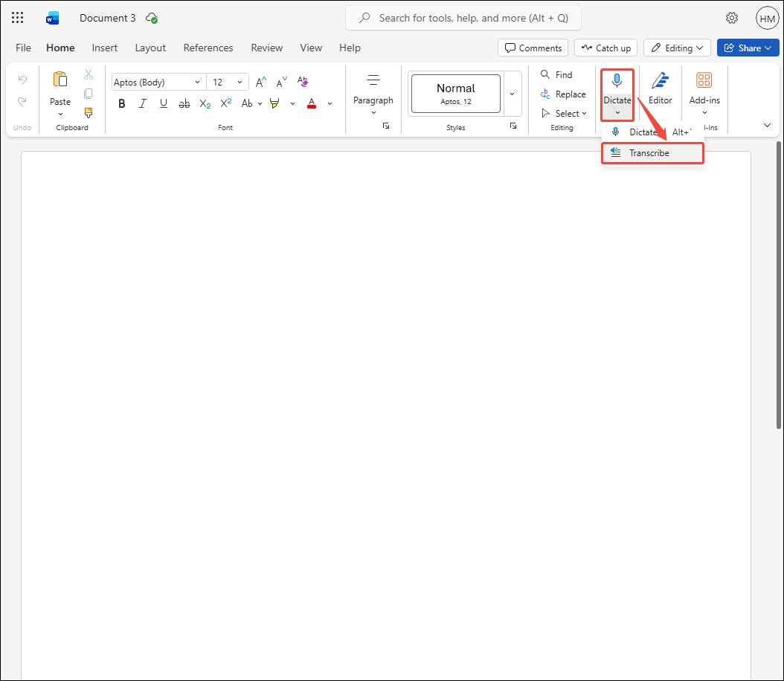Click the Share button

tap(748, 48)
